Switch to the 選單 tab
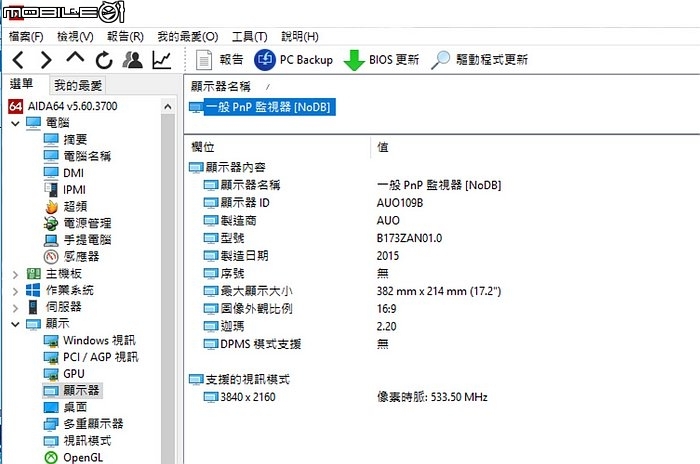 click(x=21, y=84)
